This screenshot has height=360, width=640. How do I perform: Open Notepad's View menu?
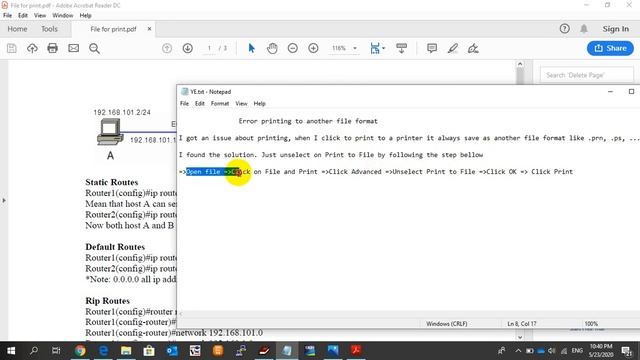point(241,104)
